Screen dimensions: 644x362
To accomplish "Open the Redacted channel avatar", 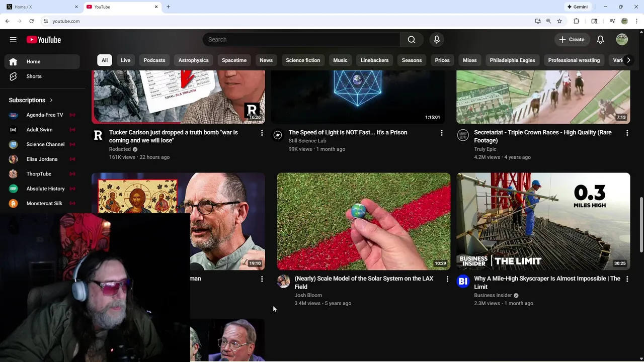I will click(x=98, y=135).
